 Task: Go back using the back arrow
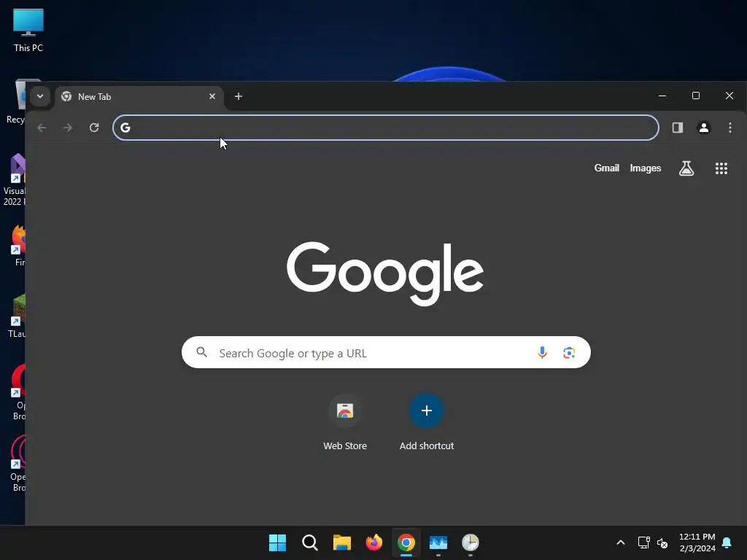tap(42, 128)
